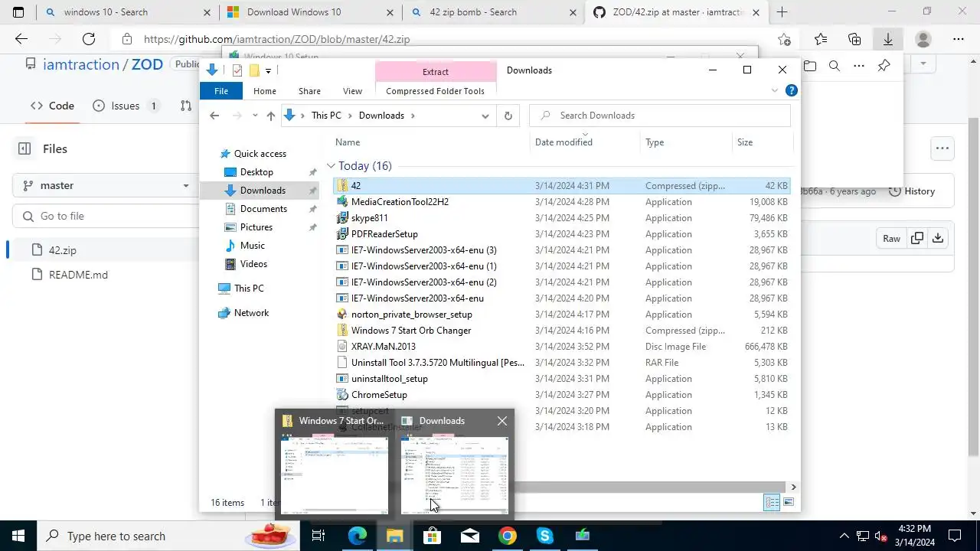The image size is (980, 551).
Task: Switch to large icons view layout
Action: [788, 502]
